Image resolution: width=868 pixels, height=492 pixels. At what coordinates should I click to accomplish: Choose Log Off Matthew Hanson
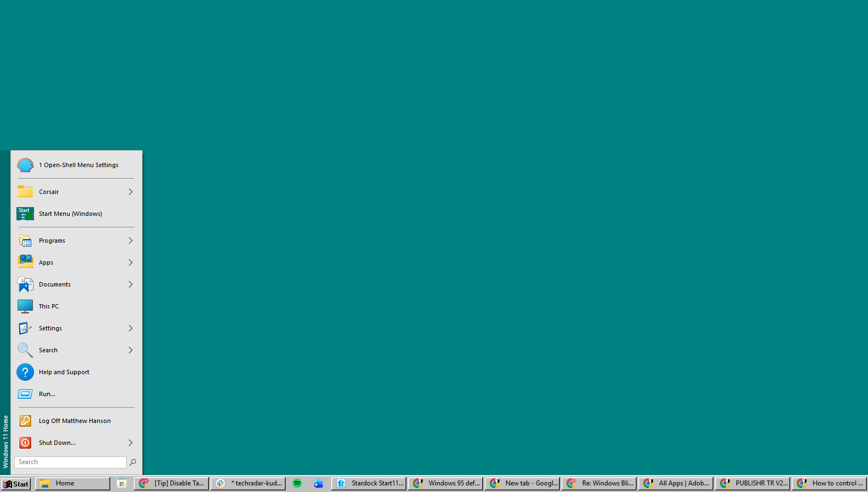[x=76, y=421]
